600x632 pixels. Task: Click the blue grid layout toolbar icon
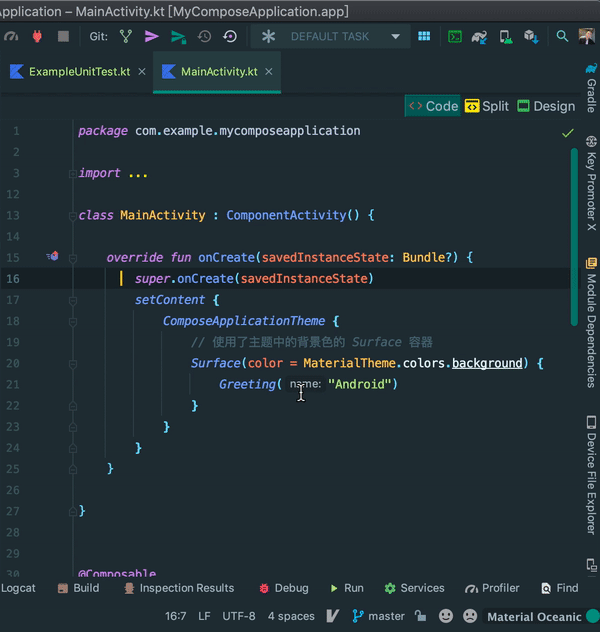tap(424, 36)
